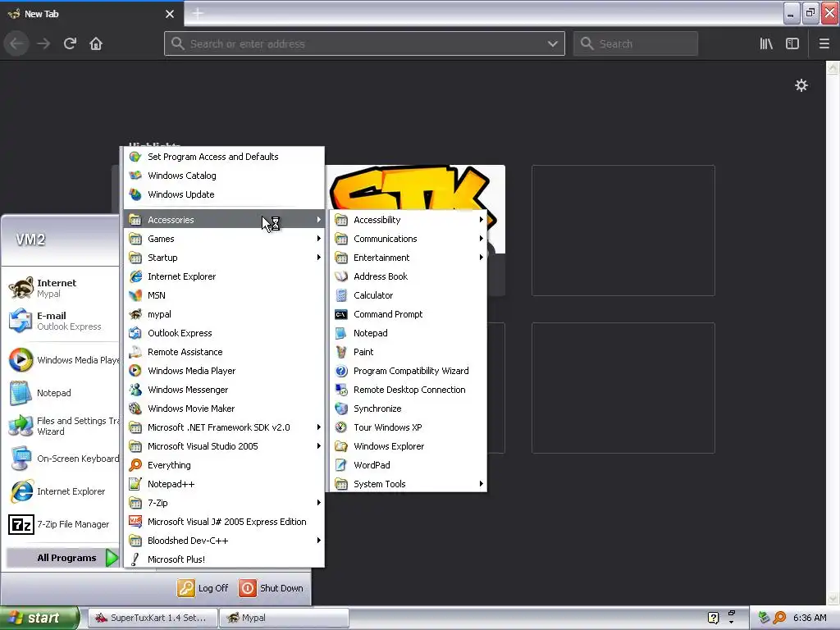The image size is (840, 630).
Task: Click All Programs in Start menu
Action: pos(62,558)
